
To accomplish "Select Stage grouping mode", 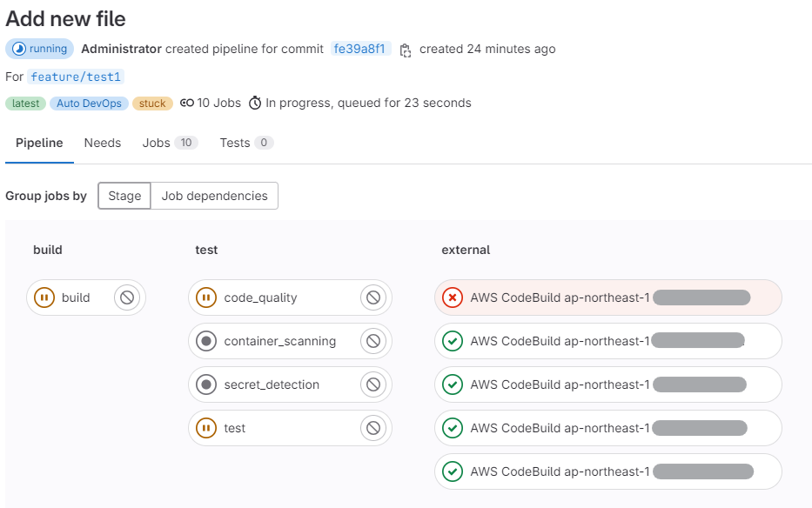I will (124, 196).
